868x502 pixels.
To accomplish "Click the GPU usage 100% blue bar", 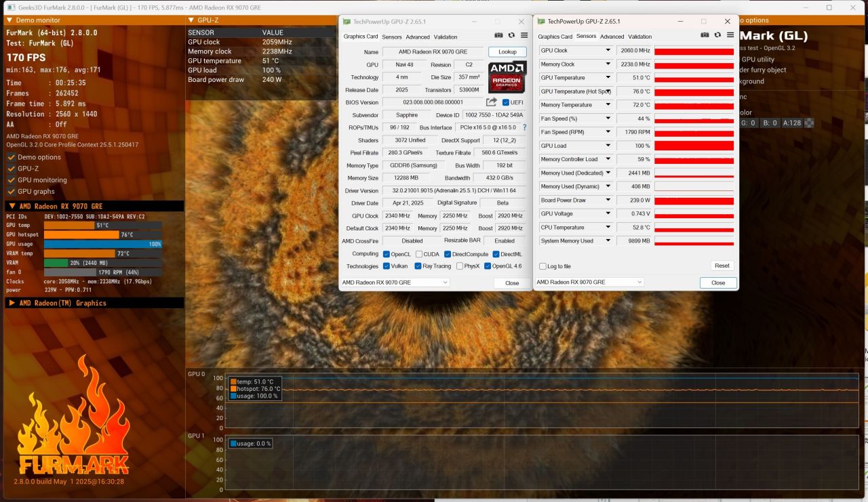I will tap(103, 244).
